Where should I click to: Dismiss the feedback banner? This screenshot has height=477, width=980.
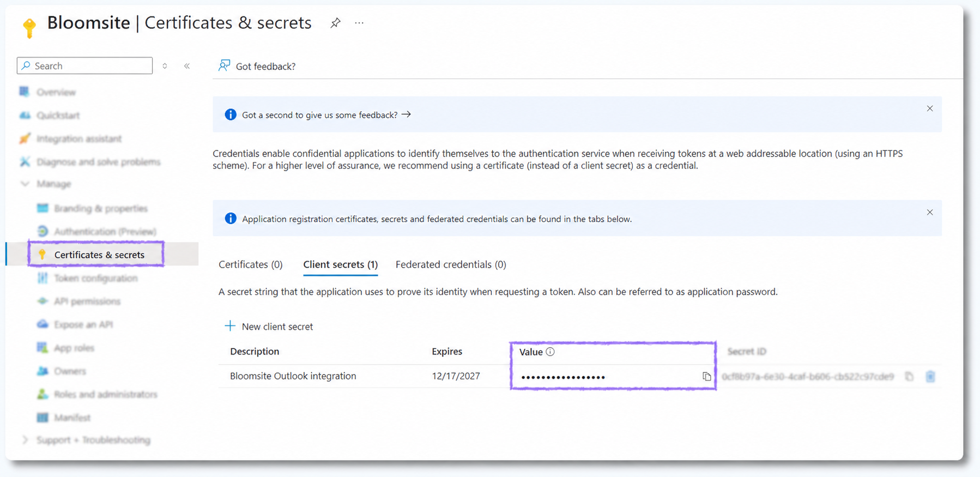[930, 108]
